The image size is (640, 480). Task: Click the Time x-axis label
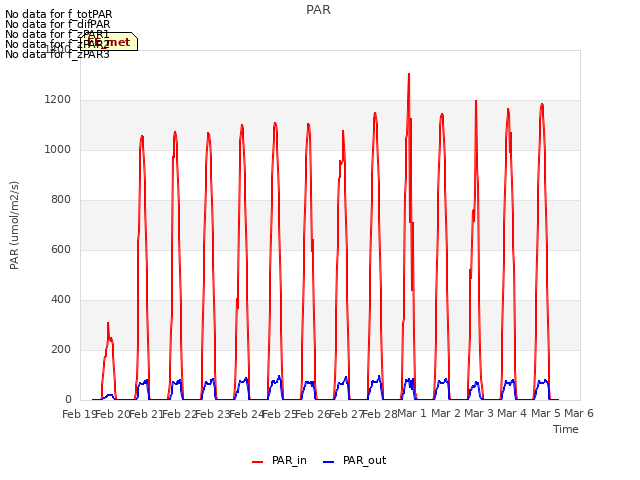(x=566, y=429)
